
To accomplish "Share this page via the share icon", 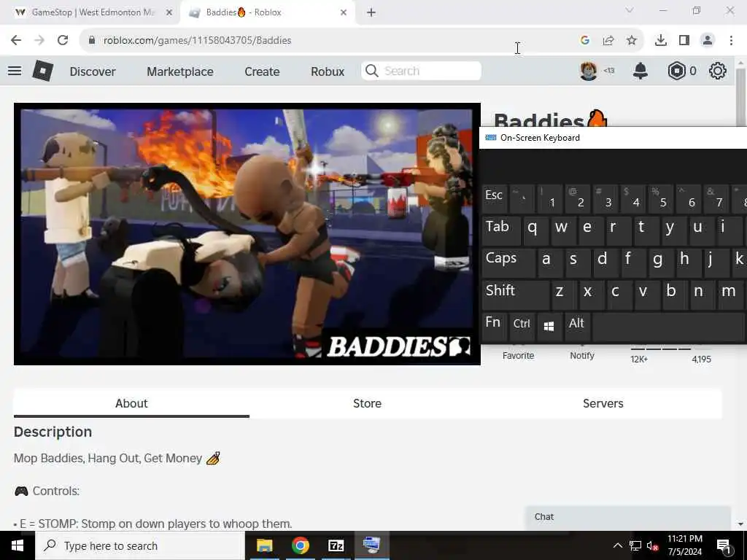I will click(608, 40).
